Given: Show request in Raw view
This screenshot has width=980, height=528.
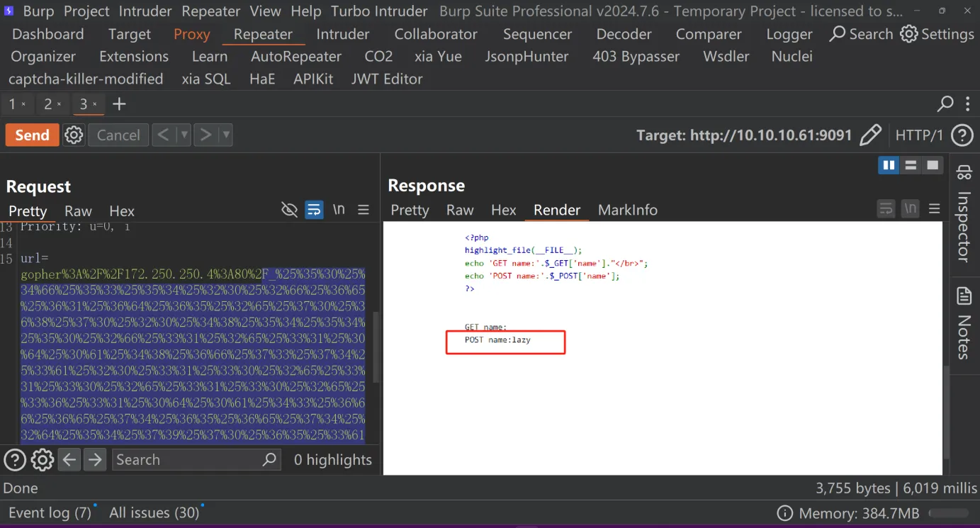Looking at the screenshot, I should (78, 211).
